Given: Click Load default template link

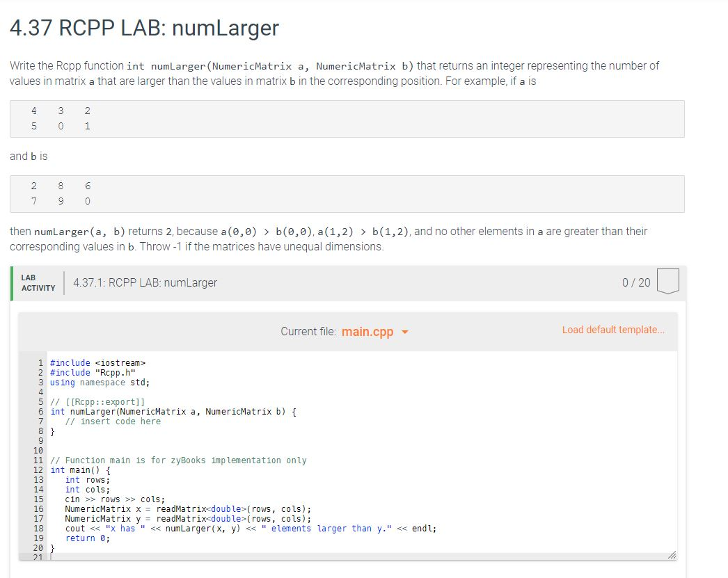Looking at the screenshot, I should tap(613, 329).
